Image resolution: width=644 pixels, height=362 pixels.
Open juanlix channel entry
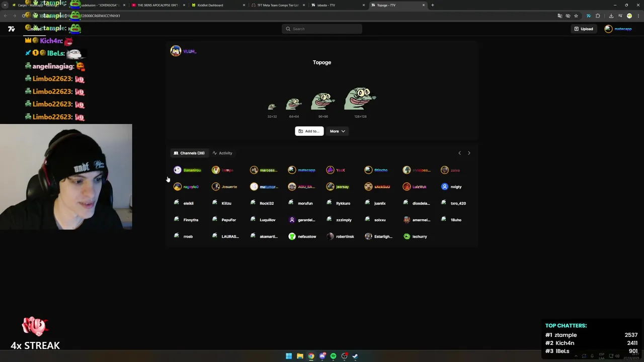375,203
